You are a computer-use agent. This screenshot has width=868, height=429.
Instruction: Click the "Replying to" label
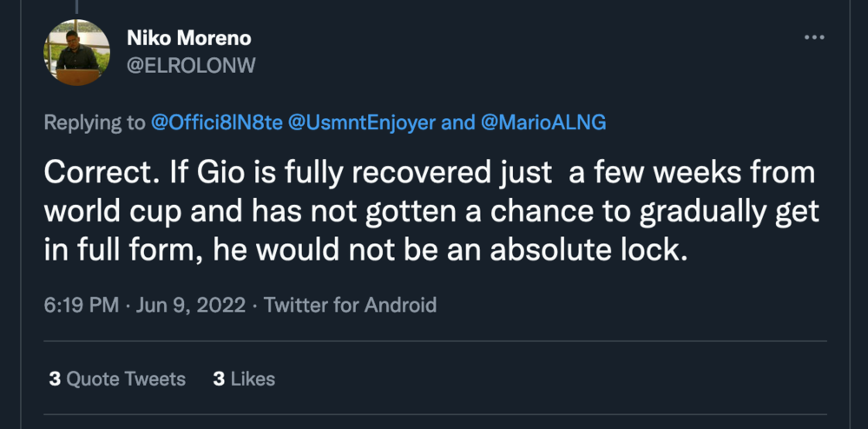tap(95, 122)
